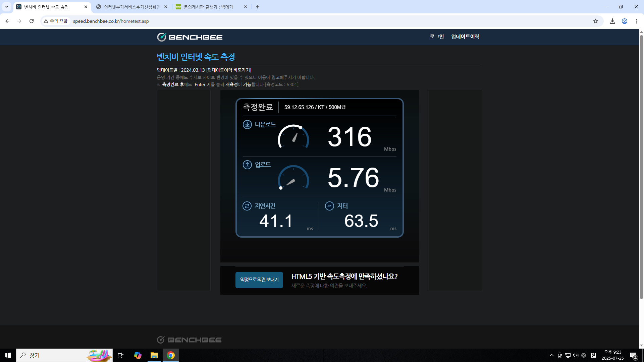Open 업데이트이력 in the header menu

pyautogui.click(x=466, y=37)
